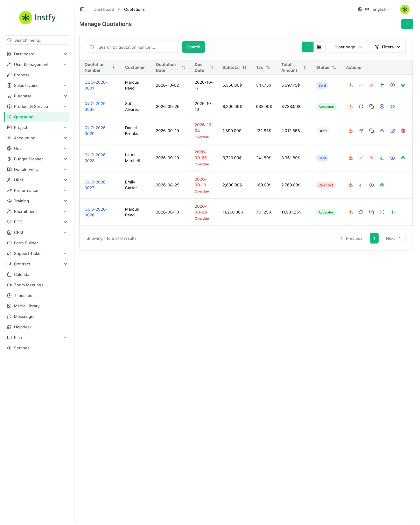Open the 10 per page dropdown
The image size is (420, 525).
[x=347, y=47]
